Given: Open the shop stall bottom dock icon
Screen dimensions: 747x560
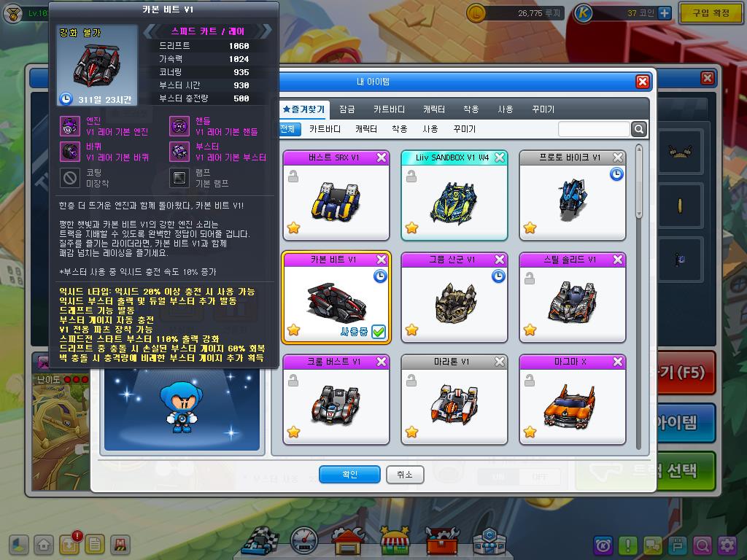Looking at the screenshot, I should (x=395, y=540).
